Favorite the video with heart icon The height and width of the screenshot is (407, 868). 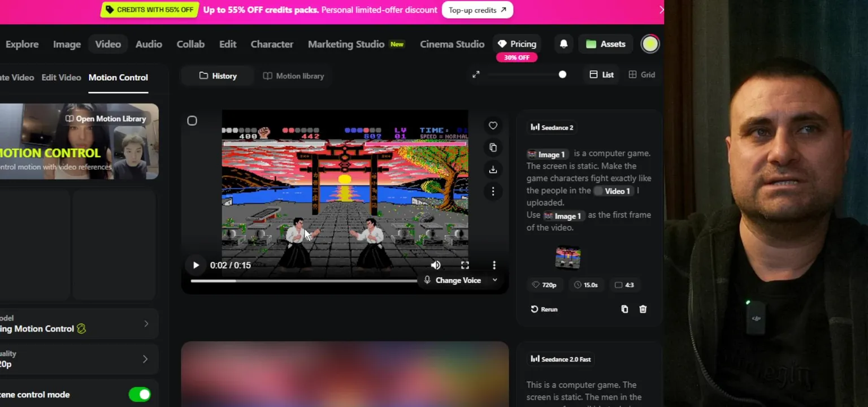click(x=493, y=125)
